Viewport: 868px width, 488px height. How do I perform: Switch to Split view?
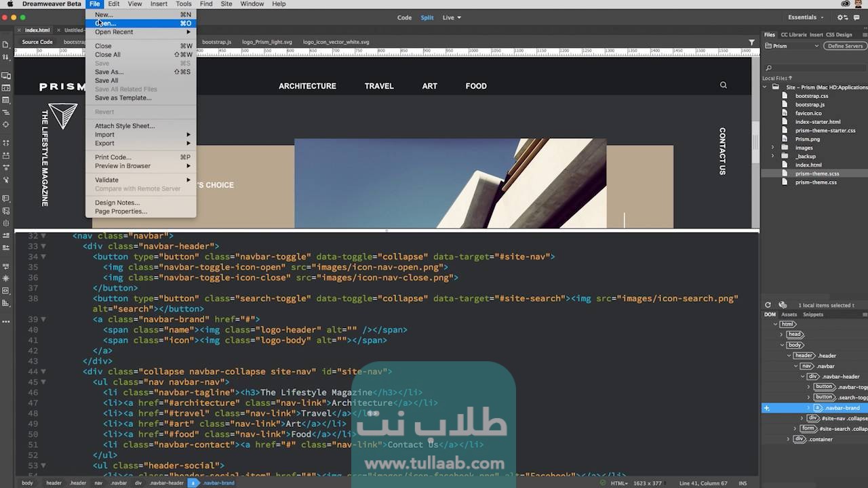[427, 18]
